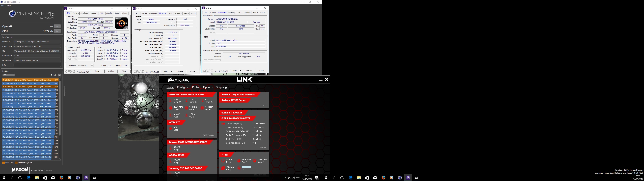Open Firefox from the primary taskbar

coord(62,178)
